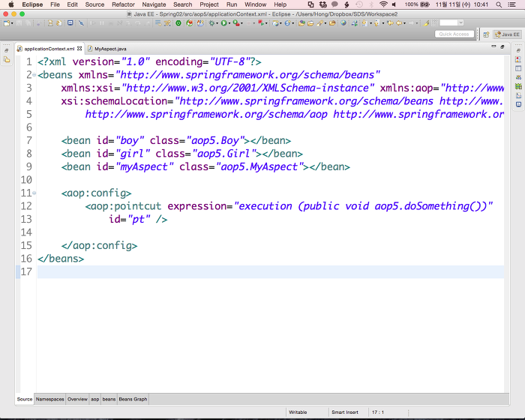Switch to the Beans Graph bottom tab
The height and width of the screenshot is (420, 525).
coord(133,399)
